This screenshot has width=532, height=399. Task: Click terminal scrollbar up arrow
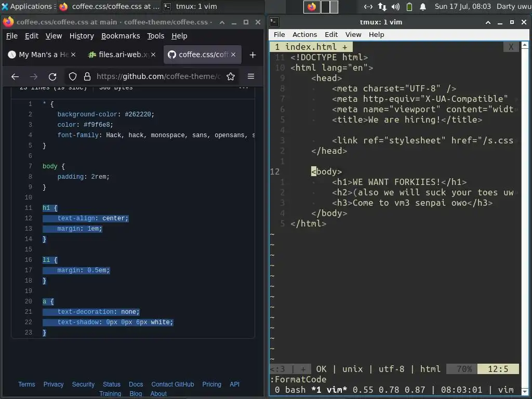click(525, 45)
